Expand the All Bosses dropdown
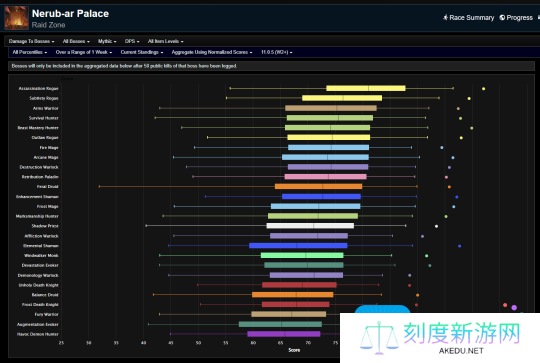This screenshot has width=540, height=363. (76, 41)
